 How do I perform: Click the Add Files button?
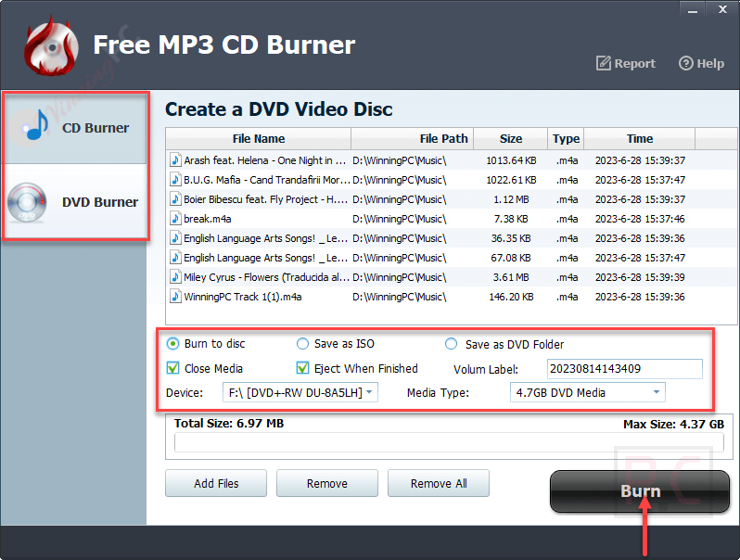(216, 483)
